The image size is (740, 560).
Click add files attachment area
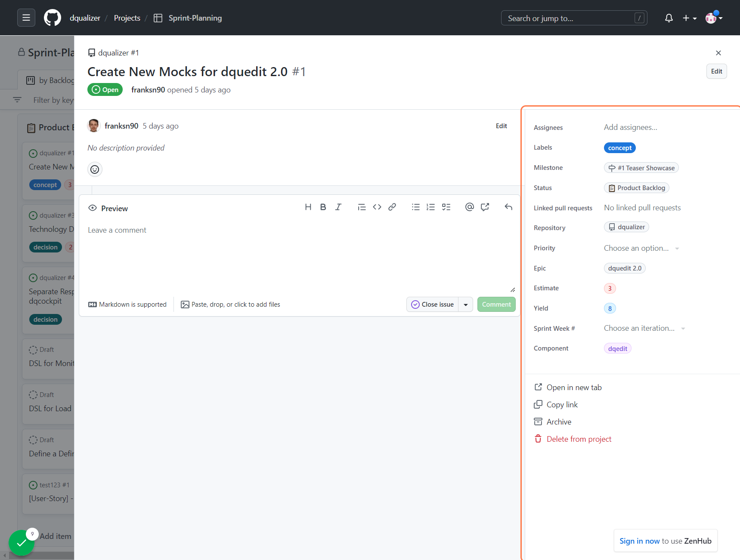(230, 305)
